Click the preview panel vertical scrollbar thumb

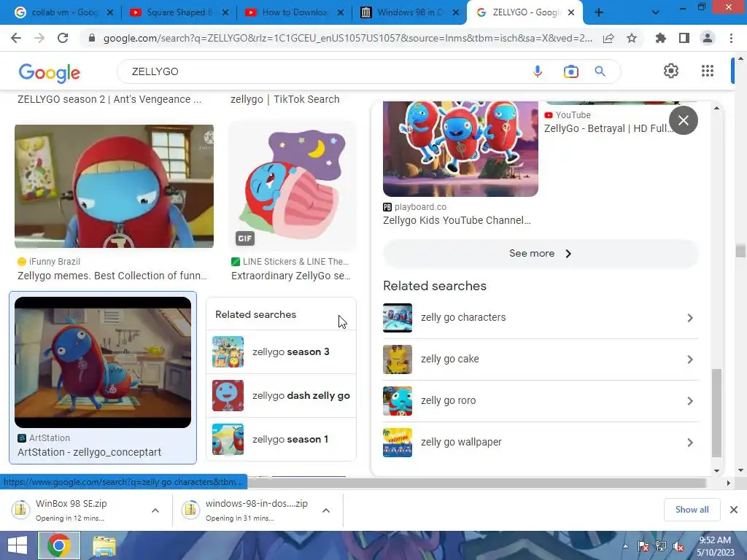click(716, 413)
